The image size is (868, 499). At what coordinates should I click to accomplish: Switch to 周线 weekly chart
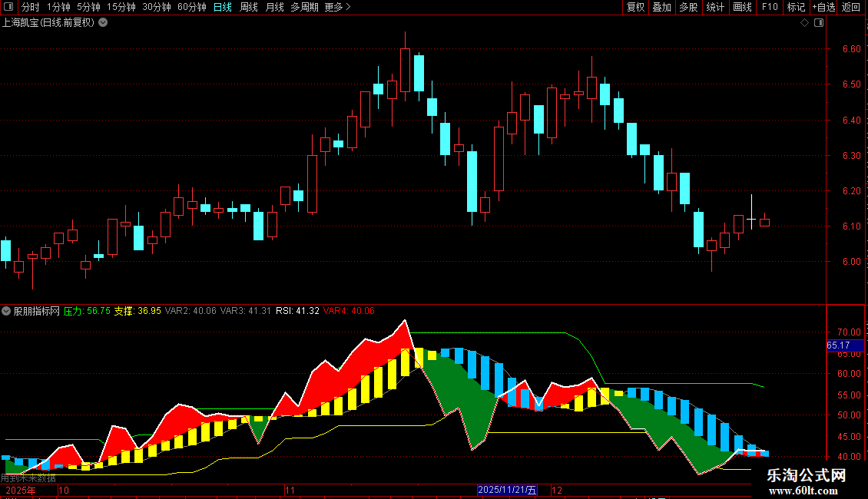tap(249, 7)
